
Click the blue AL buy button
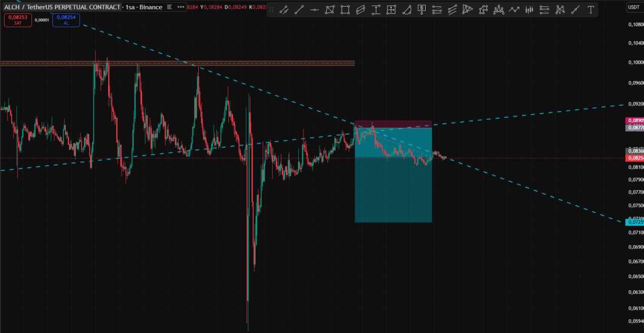tap(66, 20)
